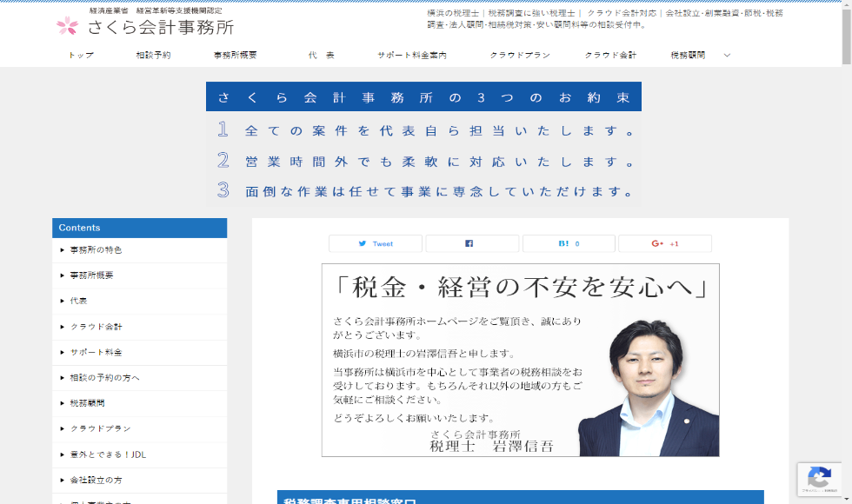Open 事務所概要 in the top navigation bar
The image size is (852, 504).
tap(236, 56)
